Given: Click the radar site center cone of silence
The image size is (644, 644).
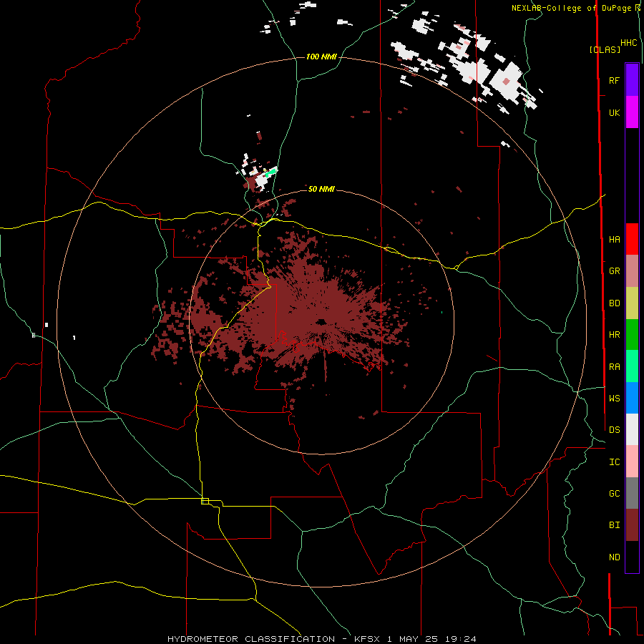Looking at the screenshot, I should pyautogui.click(x=320, y=321).
